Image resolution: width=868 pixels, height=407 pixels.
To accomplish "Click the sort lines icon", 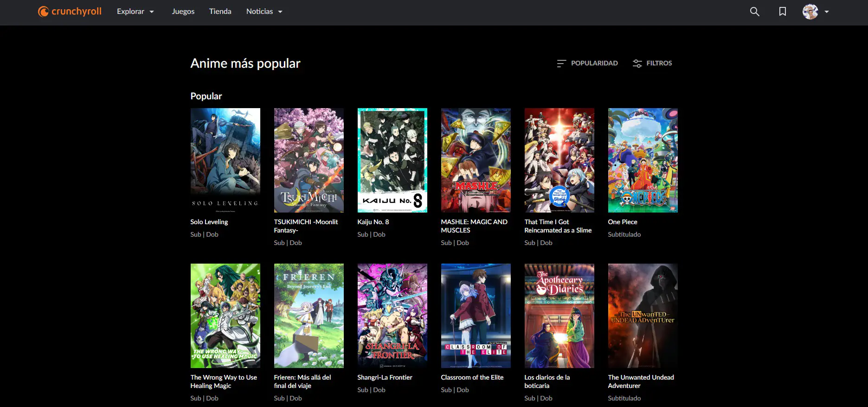I will (561, 63).
